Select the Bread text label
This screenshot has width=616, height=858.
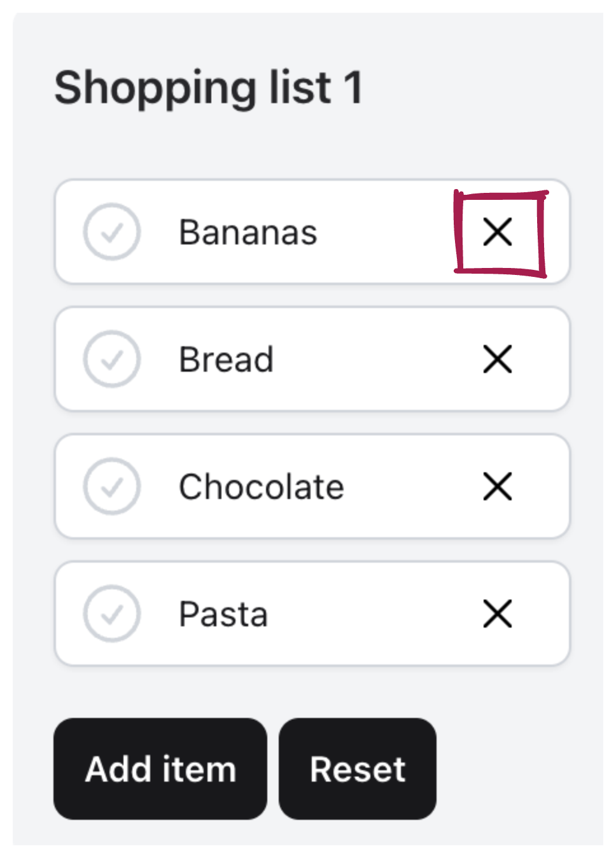pos(227,359)
